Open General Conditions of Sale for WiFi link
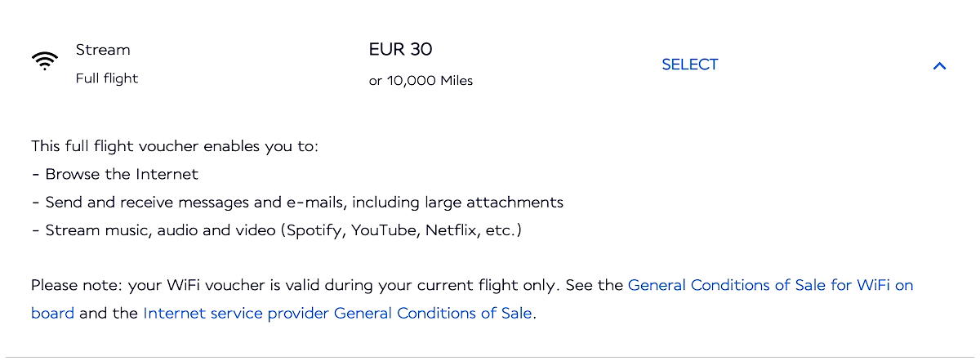 pos(770,285)
